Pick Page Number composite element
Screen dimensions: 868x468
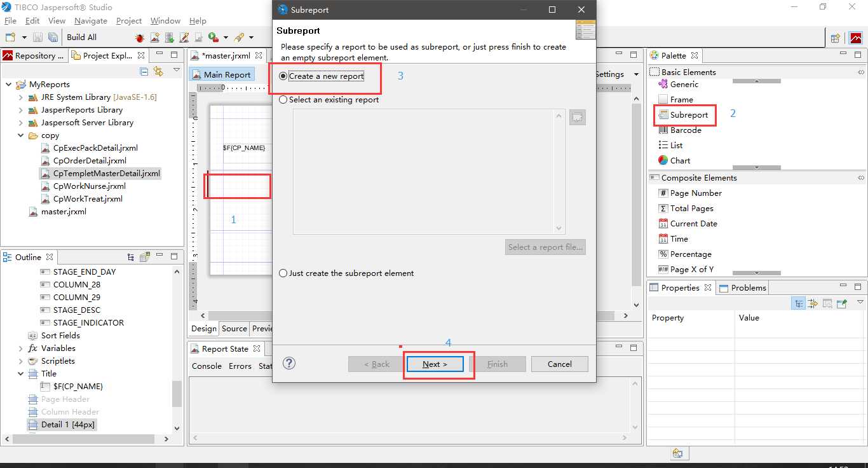690,193
